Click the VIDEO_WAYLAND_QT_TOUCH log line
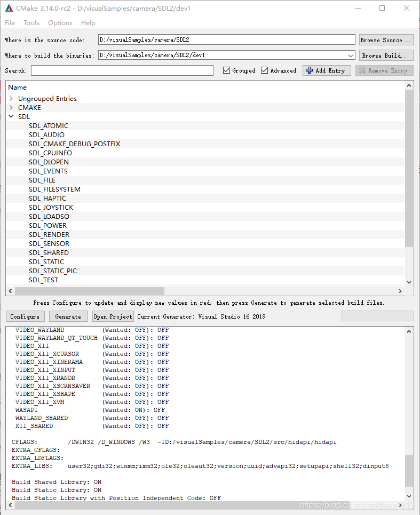420x515 pixels. pos(92,338)
